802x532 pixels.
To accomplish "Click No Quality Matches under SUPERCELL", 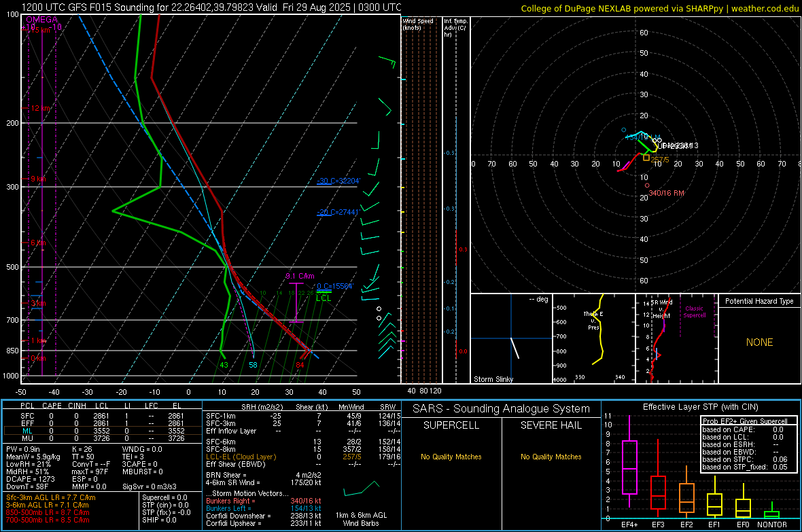I will pos(451,457).
